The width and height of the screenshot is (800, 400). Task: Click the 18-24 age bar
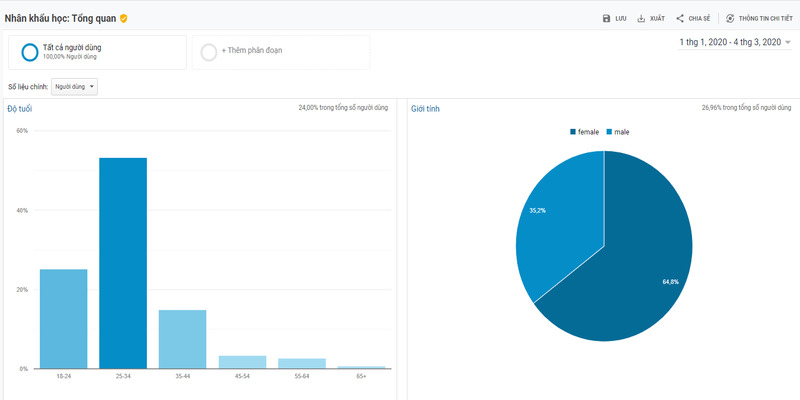tap(63, 319)
